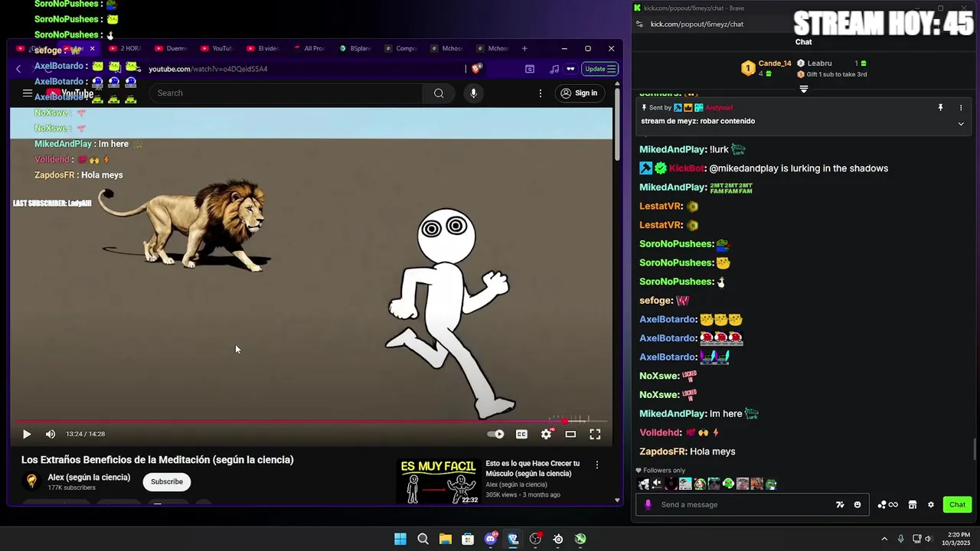The height and width of the screenshot is (551, 980).
Task: Click the muted speaker quick emote
Action: 657,484
